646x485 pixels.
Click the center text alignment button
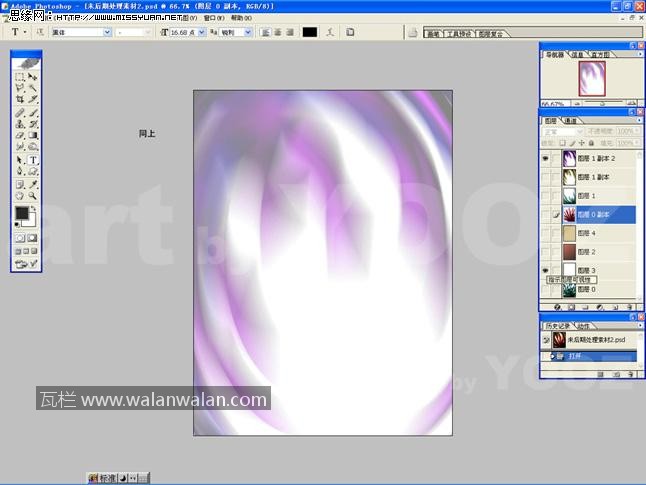click(279, 32)
